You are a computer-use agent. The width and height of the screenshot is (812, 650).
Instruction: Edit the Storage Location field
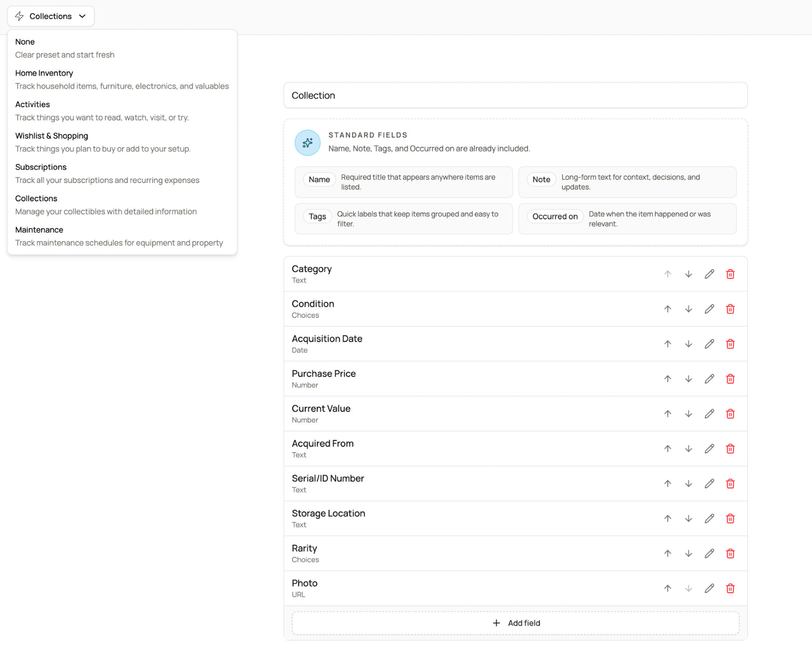(x=709, y=518)
